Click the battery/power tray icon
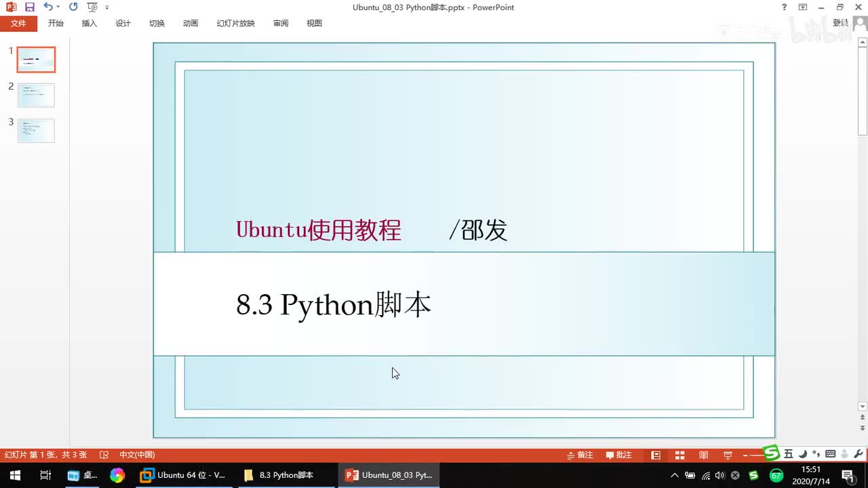The image size is (868, 488). pos(690,475)
